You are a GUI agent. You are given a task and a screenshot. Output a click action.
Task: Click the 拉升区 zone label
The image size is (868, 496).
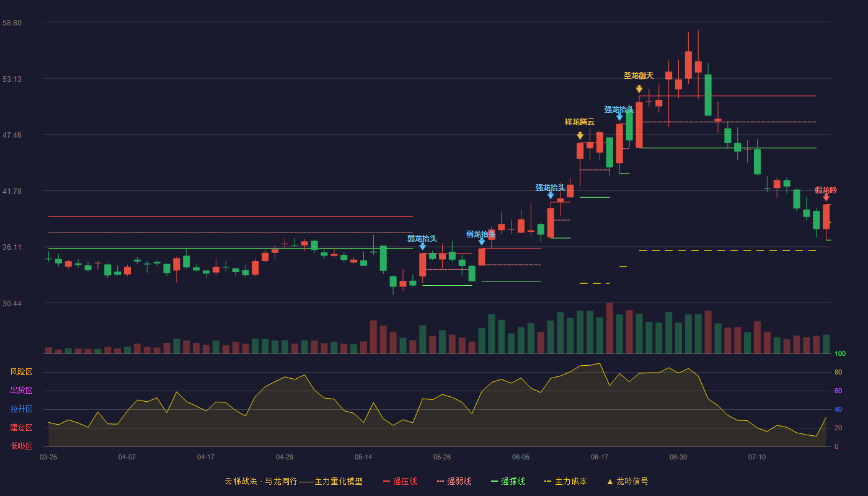pyautogui.click(x=21, y=409)
